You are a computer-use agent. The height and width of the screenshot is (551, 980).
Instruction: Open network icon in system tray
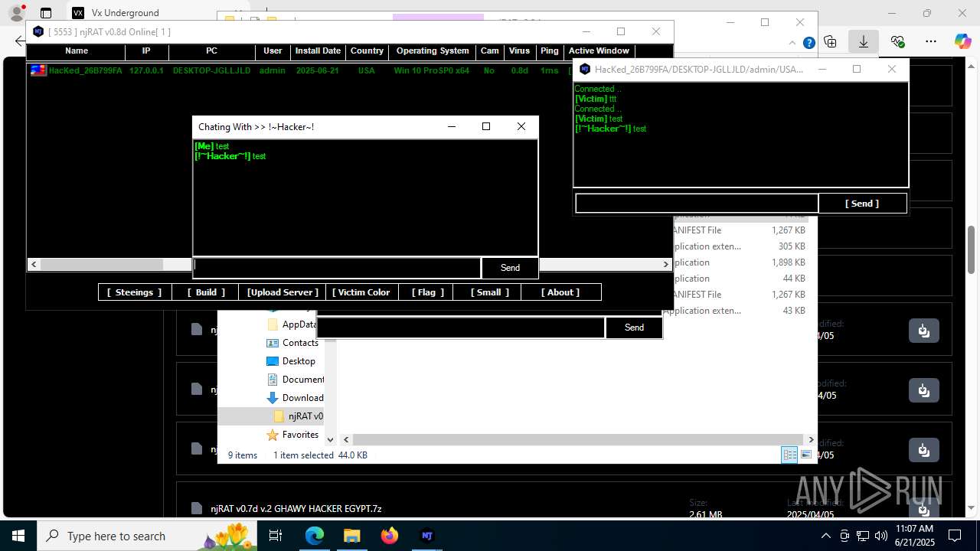[x=863, y=536]
